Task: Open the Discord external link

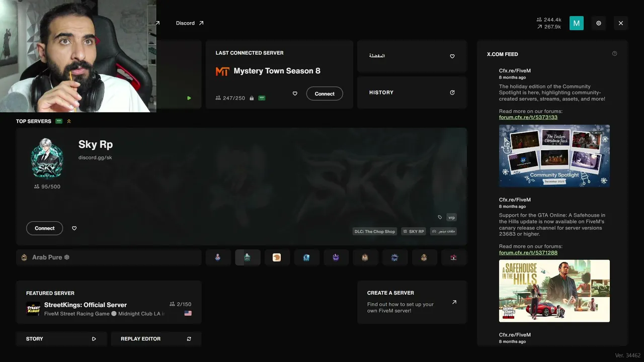Action: coord(190,23)
